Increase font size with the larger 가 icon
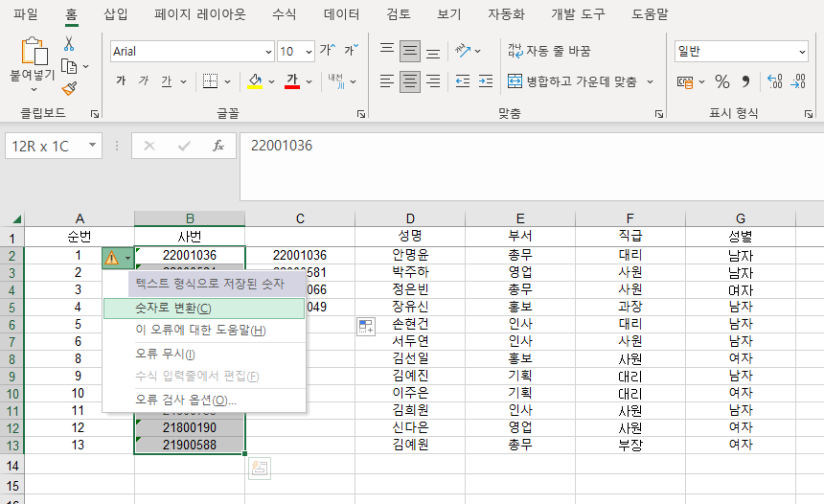824x504 pixels. click(x=328, y=51)
